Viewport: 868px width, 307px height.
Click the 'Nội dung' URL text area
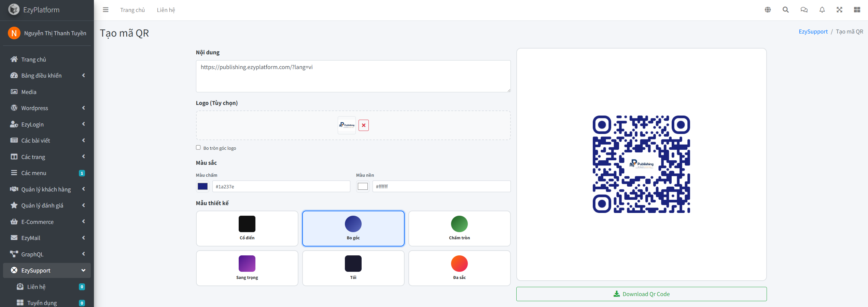(x=353, y=76)
